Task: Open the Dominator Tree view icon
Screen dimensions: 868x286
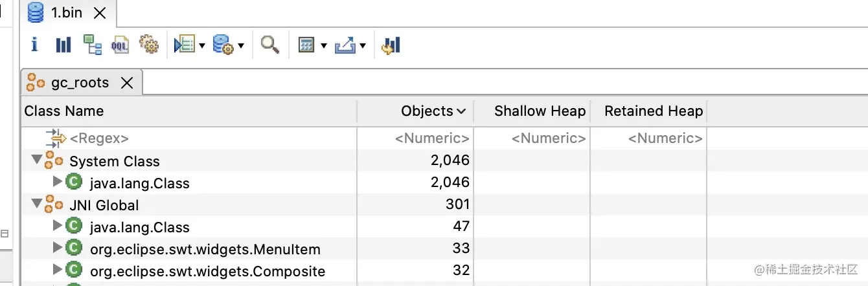Action: tap(93, 45)
